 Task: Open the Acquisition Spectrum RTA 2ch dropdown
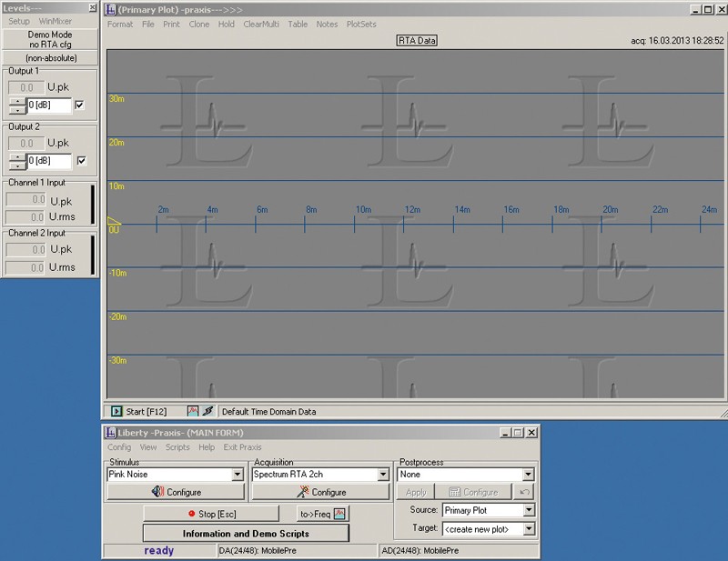coord(383,475)
